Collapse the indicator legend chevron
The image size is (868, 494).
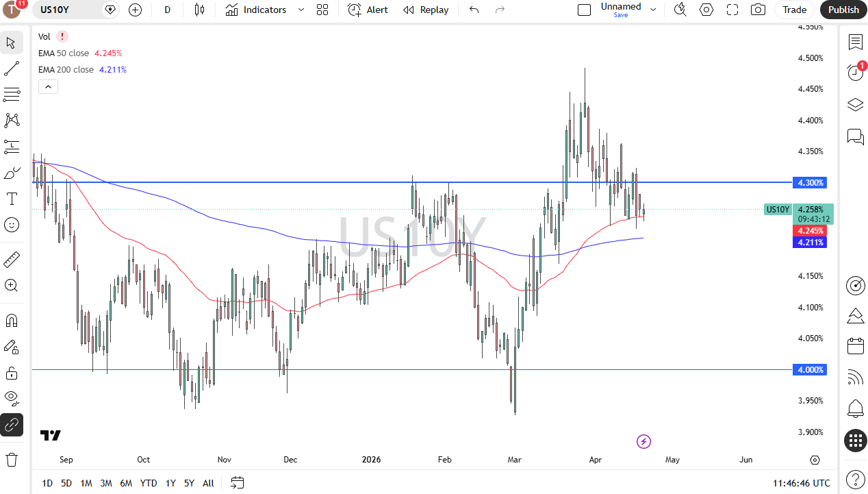pyautogui.click(x=48, y=86)
